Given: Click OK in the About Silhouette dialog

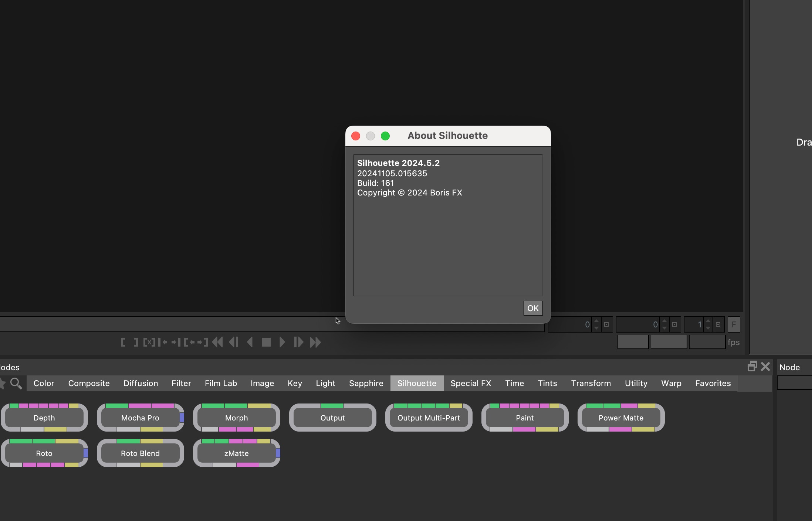Looking at the screenshot, I should coord(533,308).
